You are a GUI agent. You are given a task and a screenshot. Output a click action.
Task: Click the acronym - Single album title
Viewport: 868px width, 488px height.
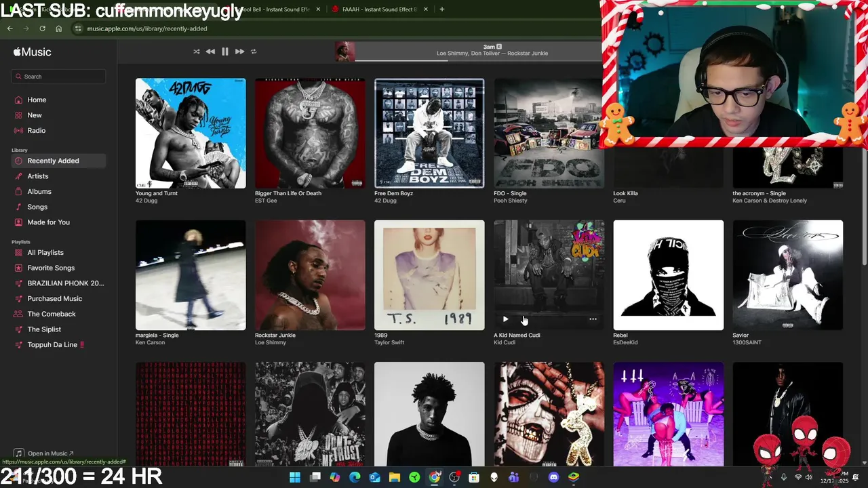[x=759, y=193]
